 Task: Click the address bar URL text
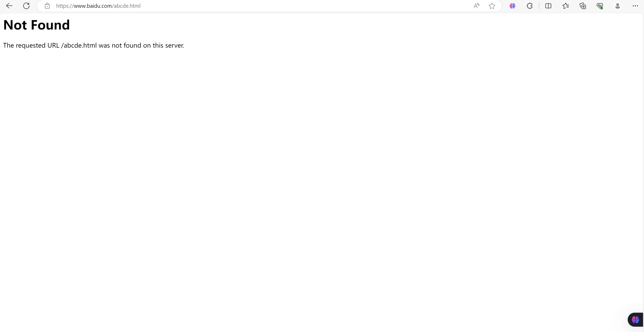98,6
